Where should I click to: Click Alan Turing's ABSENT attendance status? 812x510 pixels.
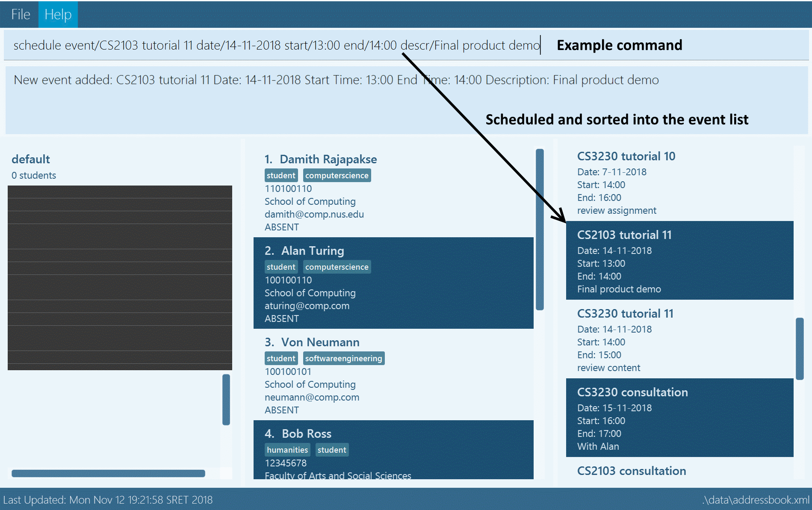(282, 318)
